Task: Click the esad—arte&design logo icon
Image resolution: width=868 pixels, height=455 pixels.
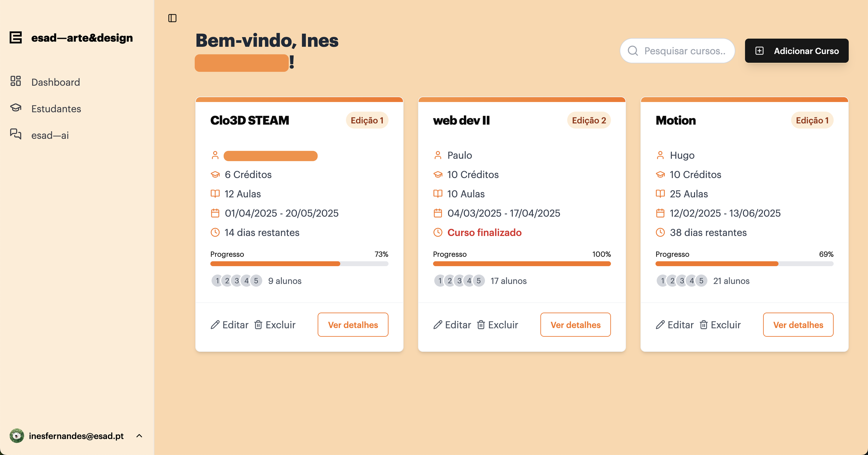Action: click(x=16, y=37)
